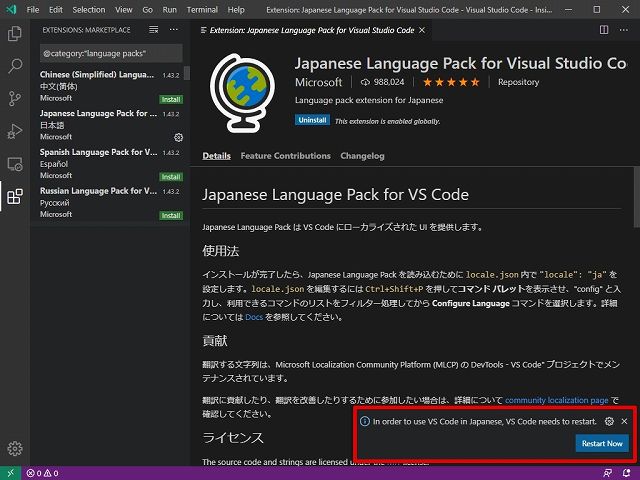Click the star rating of the extension
This screenshot has width=640, height=480.
[451, 82]
